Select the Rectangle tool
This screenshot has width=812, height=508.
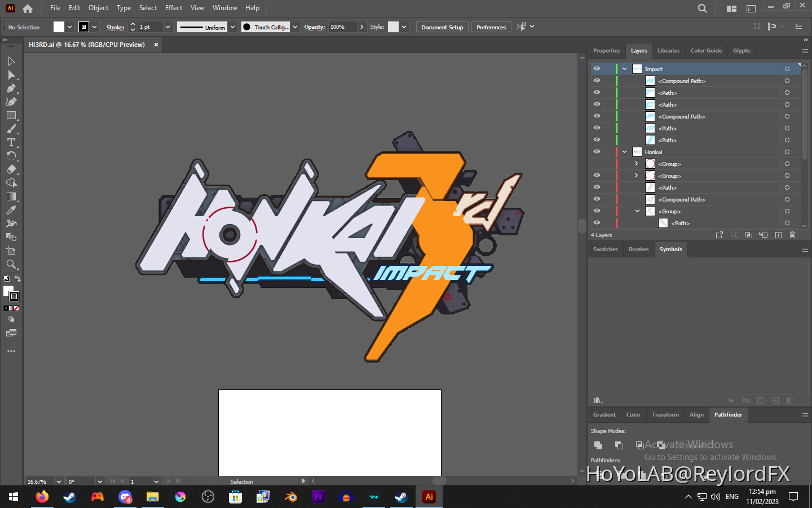[11, 115]
